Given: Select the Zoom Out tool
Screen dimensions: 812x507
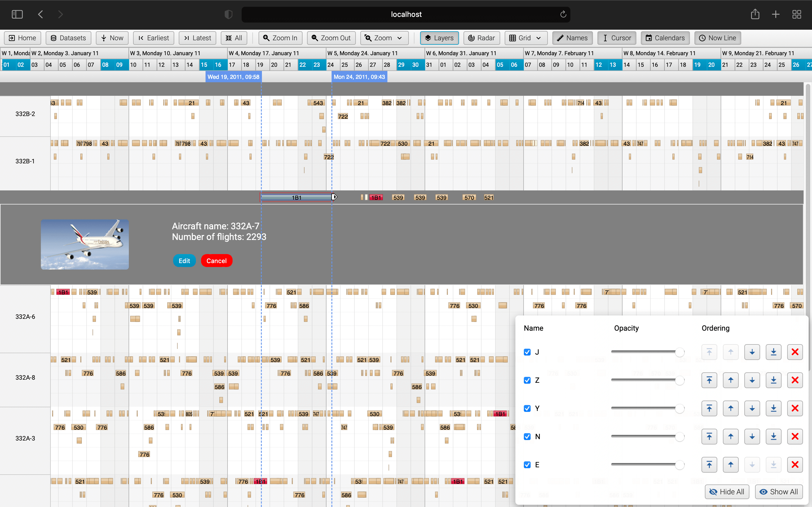Looking at the screenshot, I should (331, 38).
